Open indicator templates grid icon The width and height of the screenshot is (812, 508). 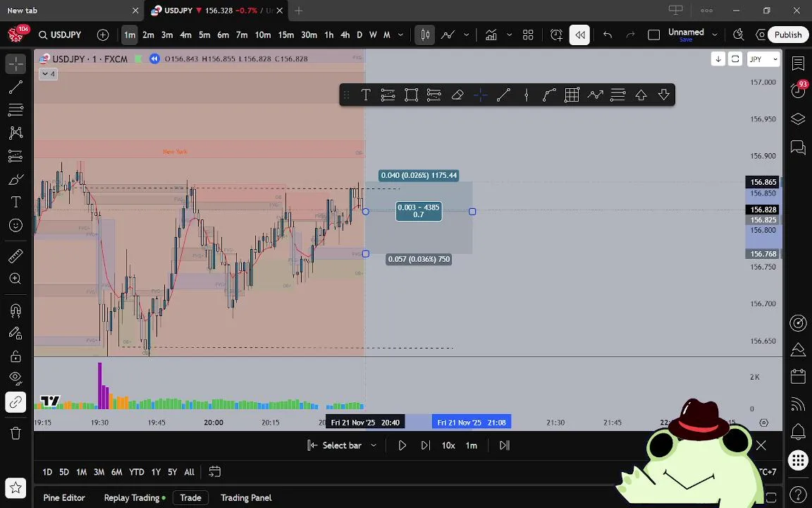click(528, 35)
